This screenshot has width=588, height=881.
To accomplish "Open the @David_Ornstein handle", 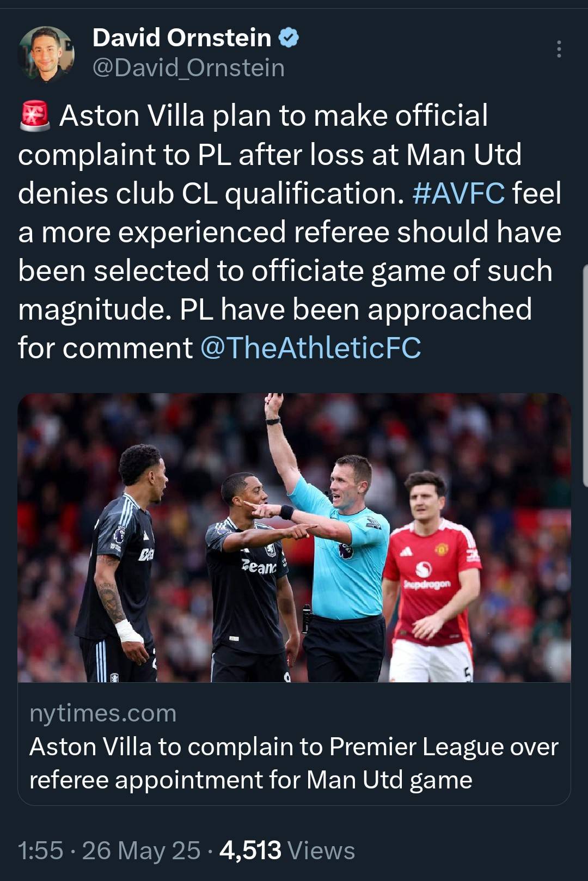I will (188, 68).
